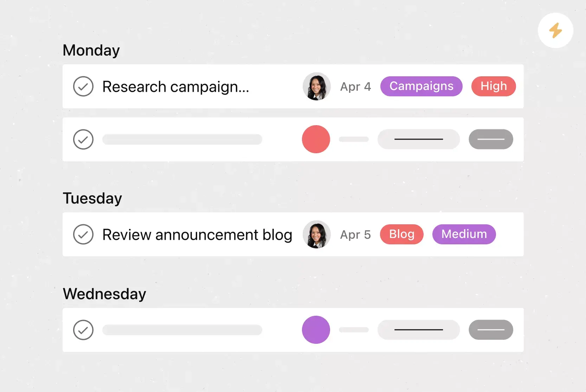Select the red circle avatar
Viewport: 586px width, 392px height.
point(316,139)
